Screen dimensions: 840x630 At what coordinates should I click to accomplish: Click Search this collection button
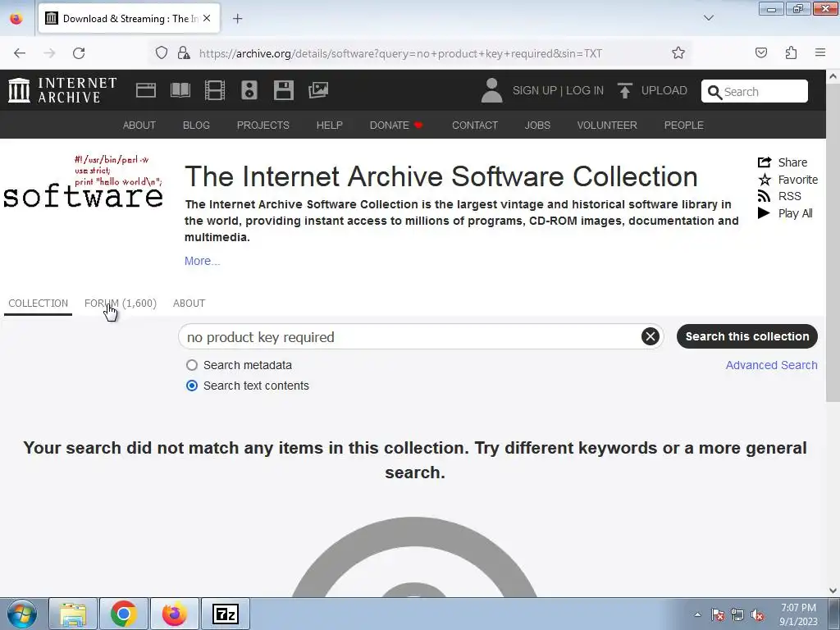pos(746,336)
